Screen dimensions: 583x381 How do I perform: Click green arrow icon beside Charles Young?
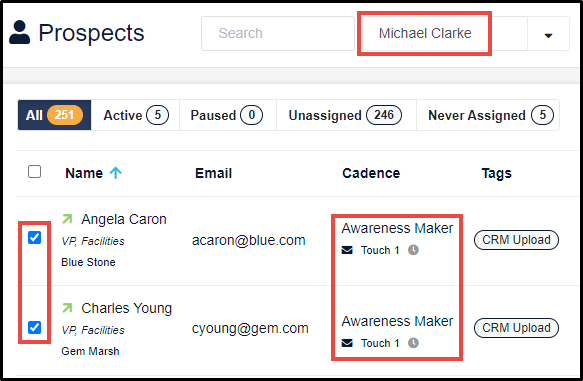coord(67,308)
